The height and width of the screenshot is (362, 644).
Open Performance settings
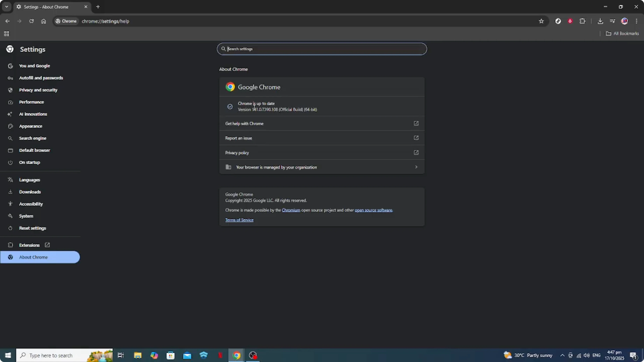pyautogui.click(x=31, y=102)
